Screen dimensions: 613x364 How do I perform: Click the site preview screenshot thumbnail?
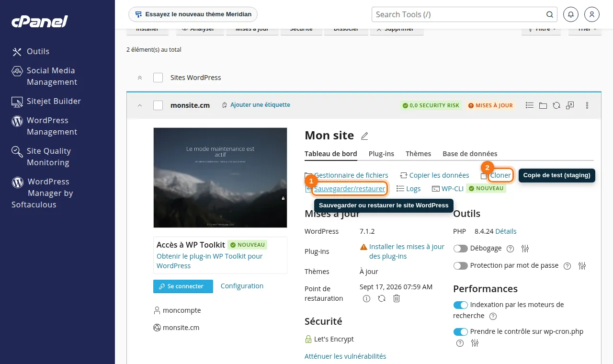[x=220, y=178]
